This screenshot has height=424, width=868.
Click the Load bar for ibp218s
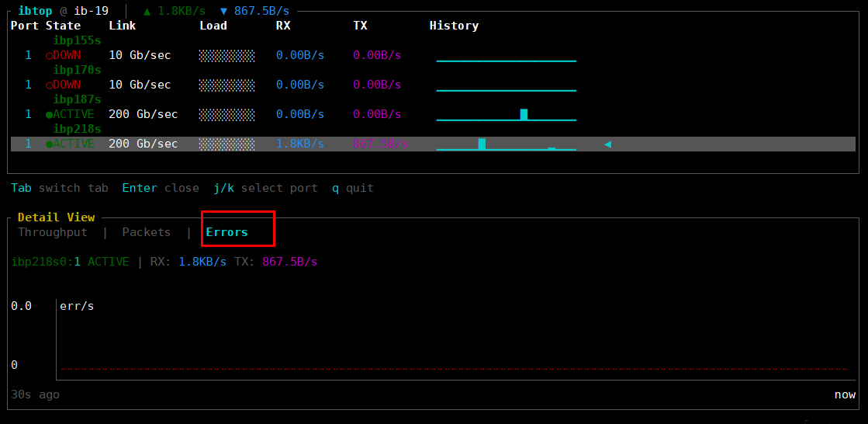(x=227, y=144)
